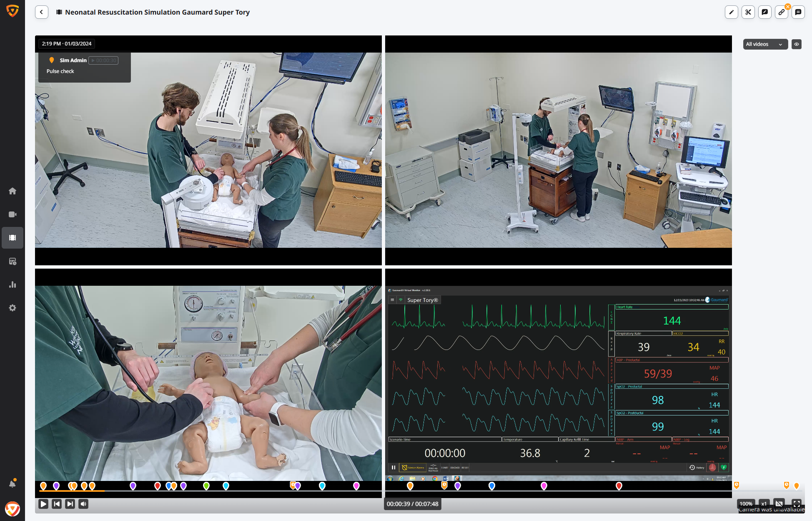
Task: Select the green timeline marker
Action: 206,486
